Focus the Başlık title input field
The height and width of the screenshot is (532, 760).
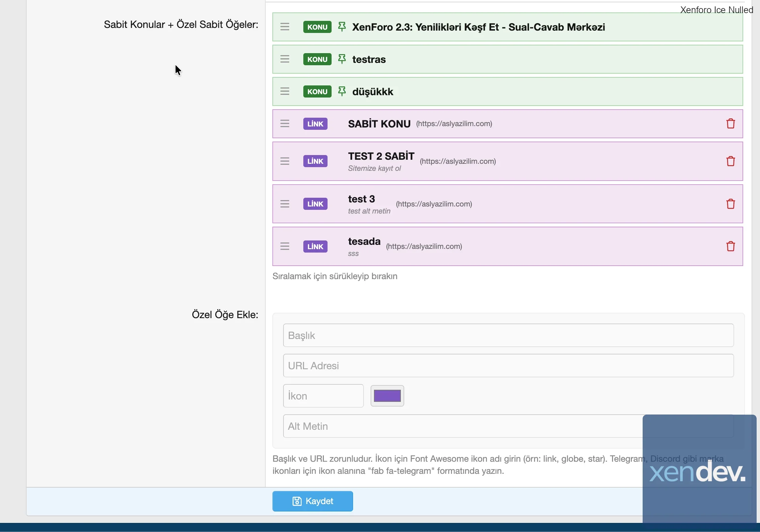coord(508,335)
